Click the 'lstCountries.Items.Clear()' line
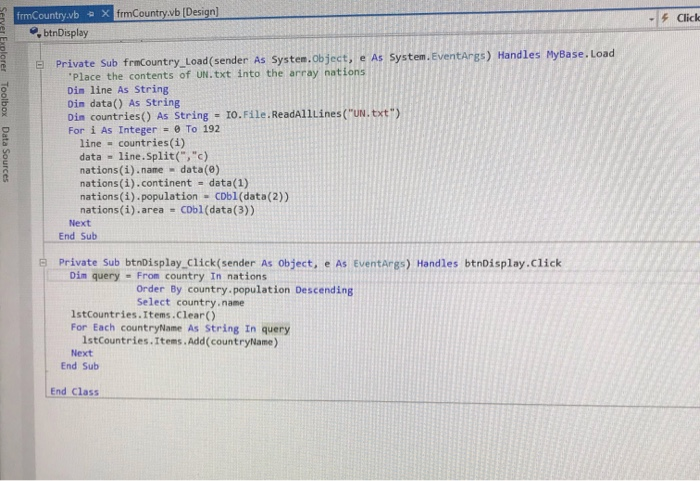 coord(143,315)
